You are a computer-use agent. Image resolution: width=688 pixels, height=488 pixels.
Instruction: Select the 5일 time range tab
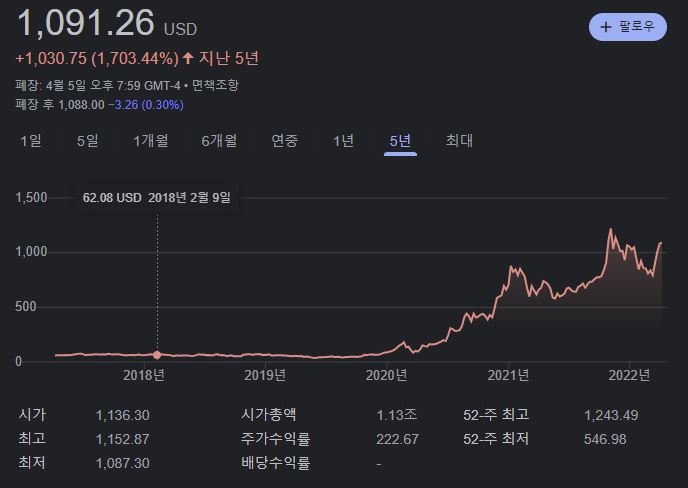click(x=88, y=141)
